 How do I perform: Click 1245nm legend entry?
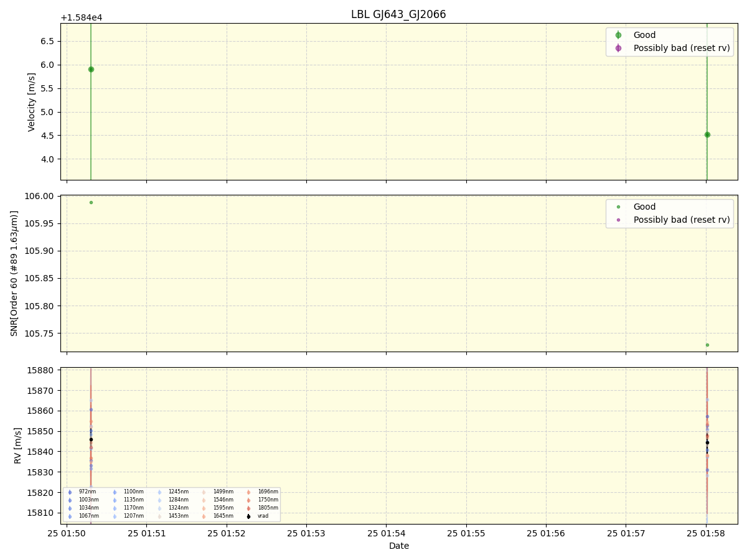point(172,492)
